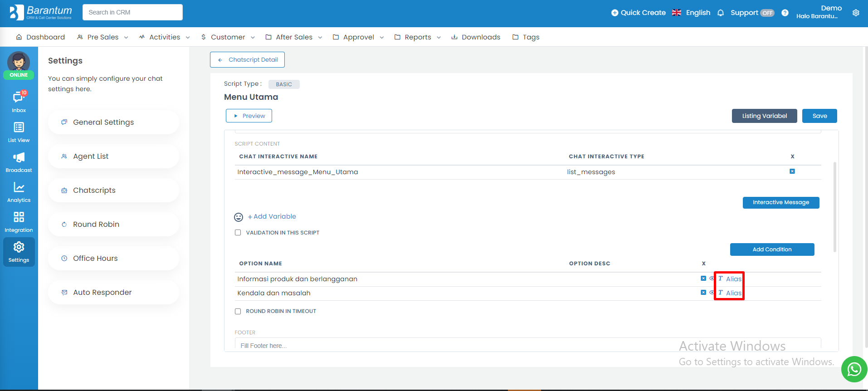Open Settings gear in left sidebar
This screenshot has height=391, width=868.
click(19, 252)
